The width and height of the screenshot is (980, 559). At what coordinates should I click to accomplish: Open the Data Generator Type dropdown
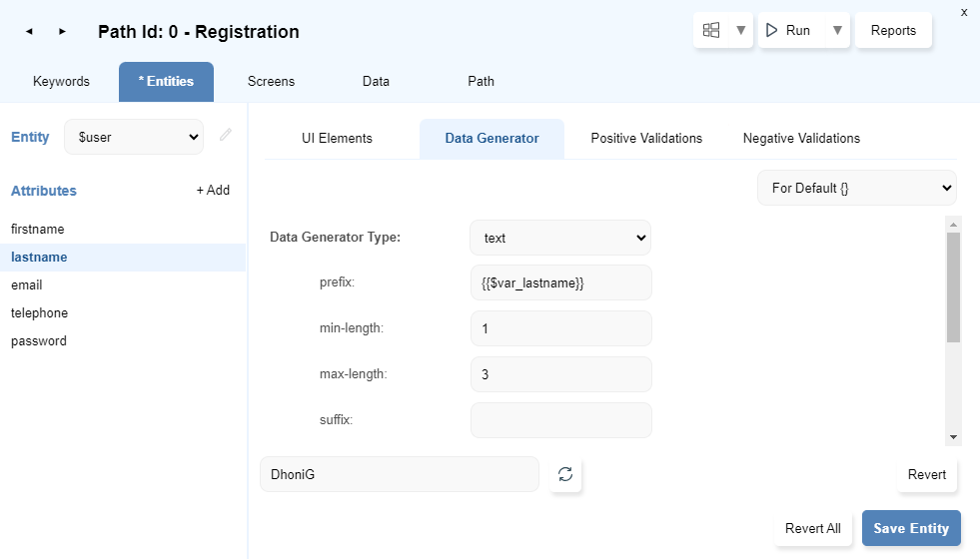coord(560,239)
